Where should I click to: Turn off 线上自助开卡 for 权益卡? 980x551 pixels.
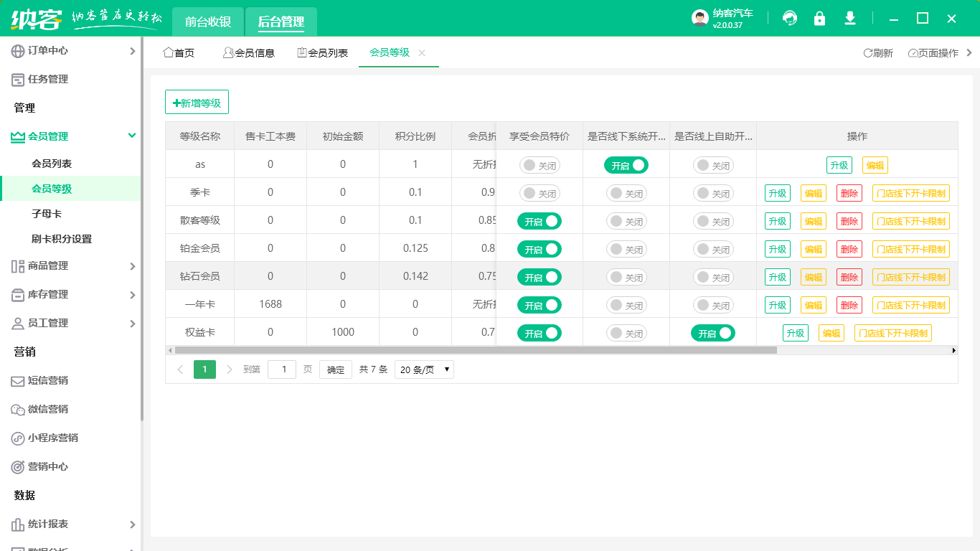712,332
